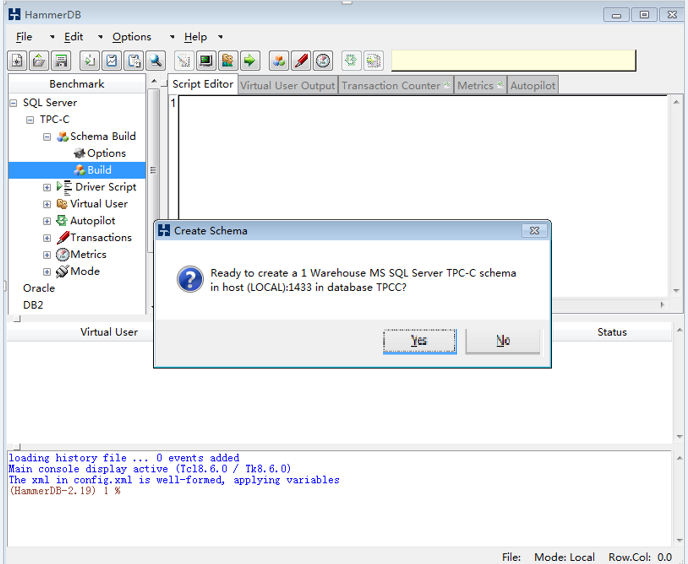Screen dimensions: 688x564
Task: Select the DB2 benchmark entry
Action: [x=33, y=305]
